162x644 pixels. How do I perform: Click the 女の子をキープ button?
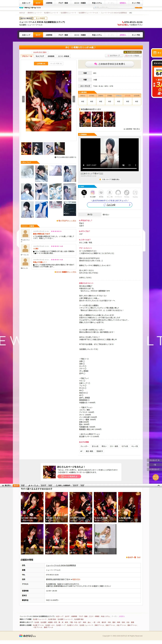coord(114,56)
